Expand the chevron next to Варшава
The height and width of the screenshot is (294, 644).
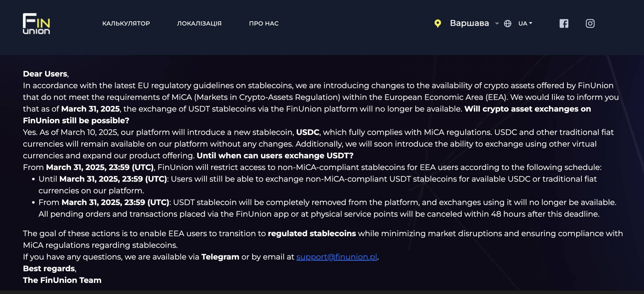[497, 23]
